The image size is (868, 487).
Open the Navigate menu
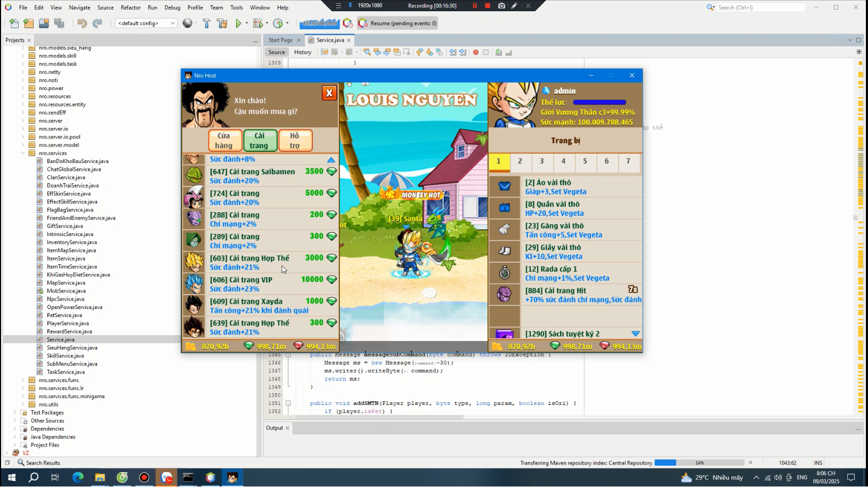(79, 7)
